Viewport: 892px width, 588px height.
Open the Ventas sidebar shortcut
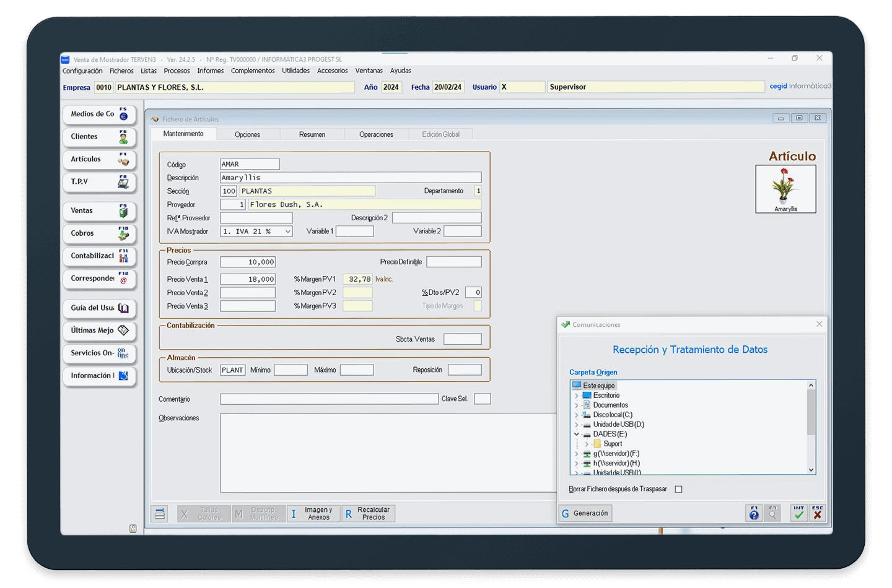coord(99,211)
